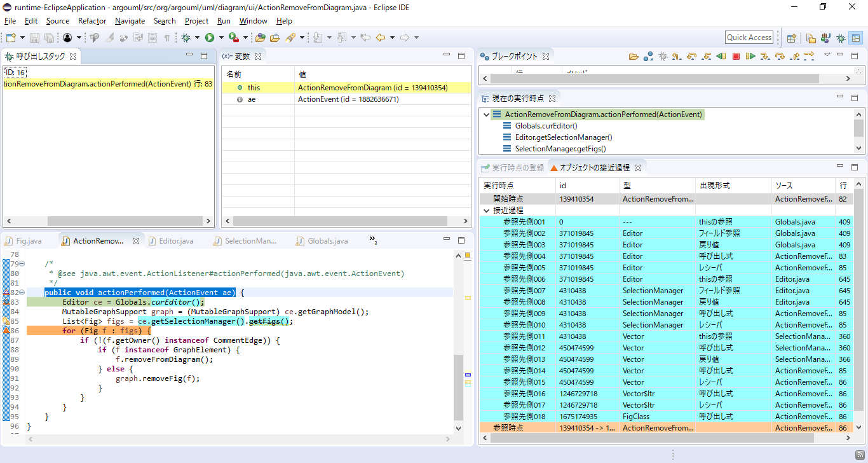The width and height of the screenshot is (868, 463).
Task: Switch to the Debug perspective icon
Action: click(x=841, y=38)
